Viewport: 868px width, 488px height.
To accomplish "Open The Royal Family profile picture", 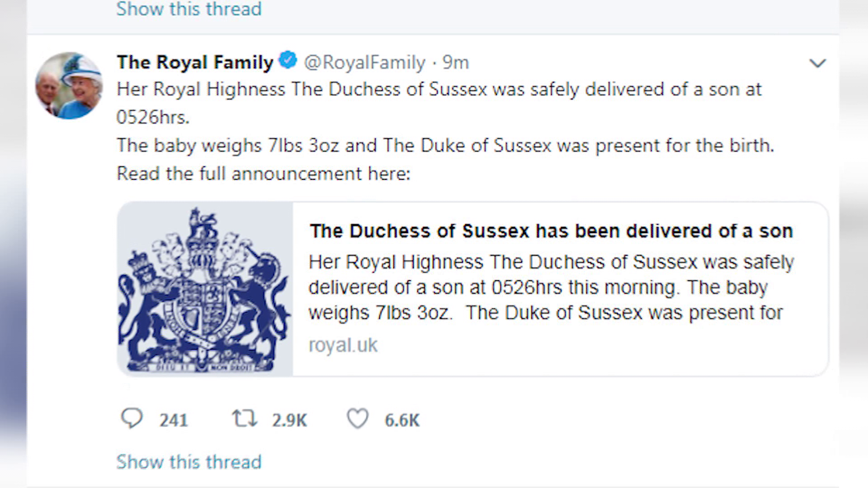I will [69, 85].
